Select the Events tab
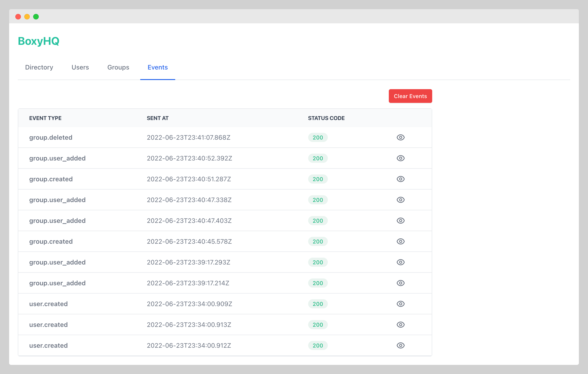The height and width of the screenshot is (374, 588). pos(157,67)
